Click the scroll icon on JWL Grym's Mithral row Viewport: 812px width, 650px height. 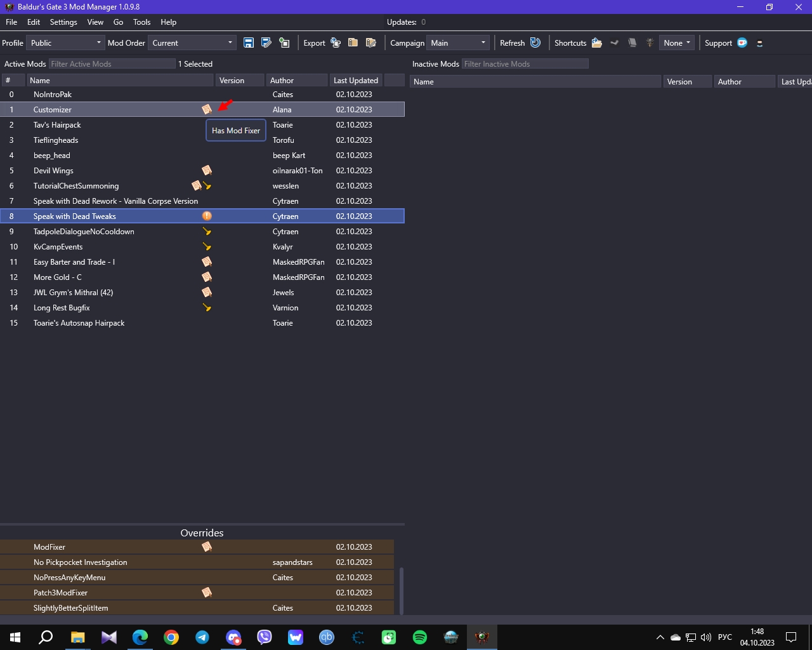[x=207, y=292]
